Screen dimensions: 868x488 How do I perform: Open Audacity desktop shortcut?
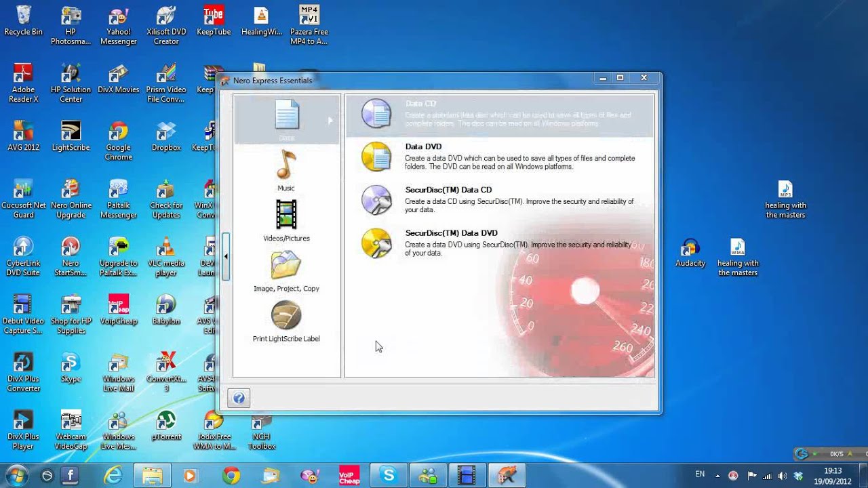[x=690, y=251]
